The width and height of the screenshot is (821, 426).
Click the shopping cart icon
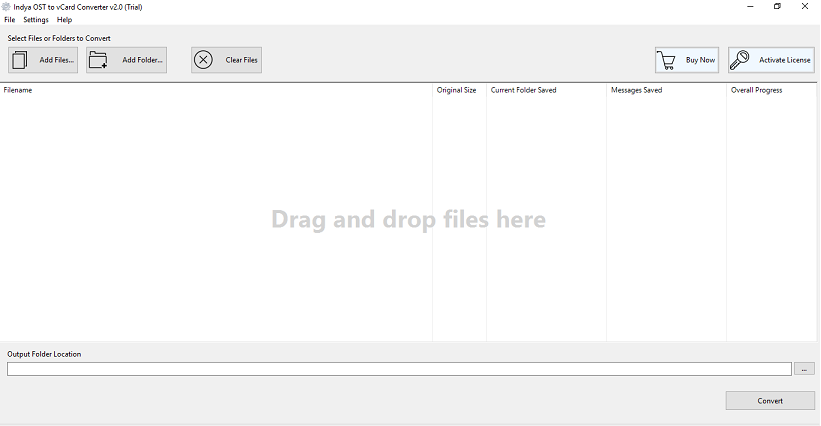click(667, 60)
